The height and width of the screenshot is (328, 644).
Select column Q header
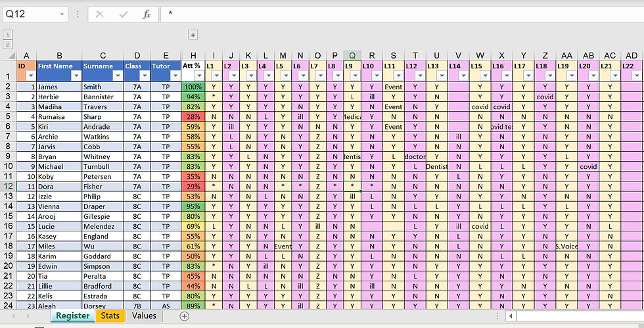(352, 56)
